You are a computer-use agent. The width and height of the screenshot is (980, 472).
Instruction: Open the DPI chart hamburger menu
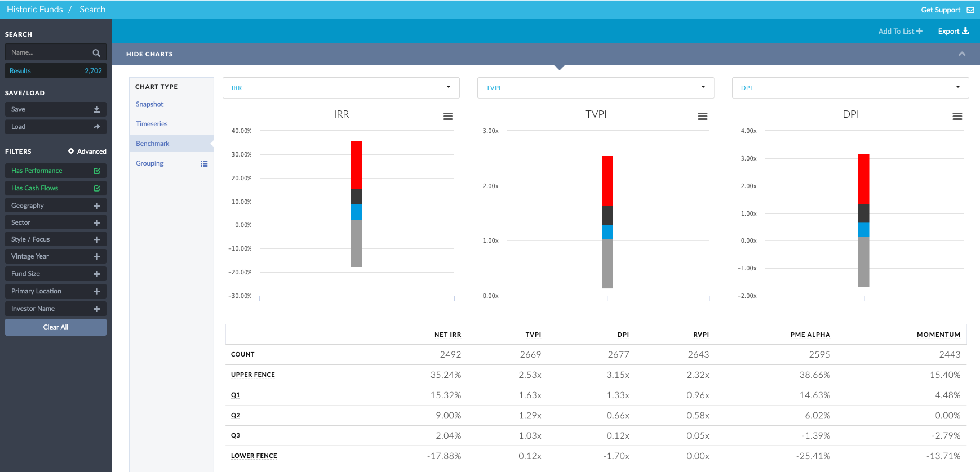(x=957, y=116)
